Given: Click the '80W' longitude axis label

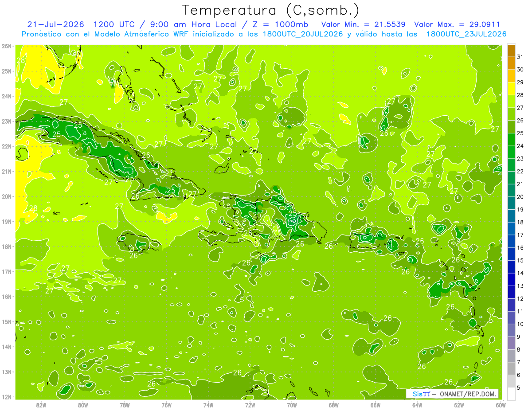Looking at the screenshot, I should (83, 405).
